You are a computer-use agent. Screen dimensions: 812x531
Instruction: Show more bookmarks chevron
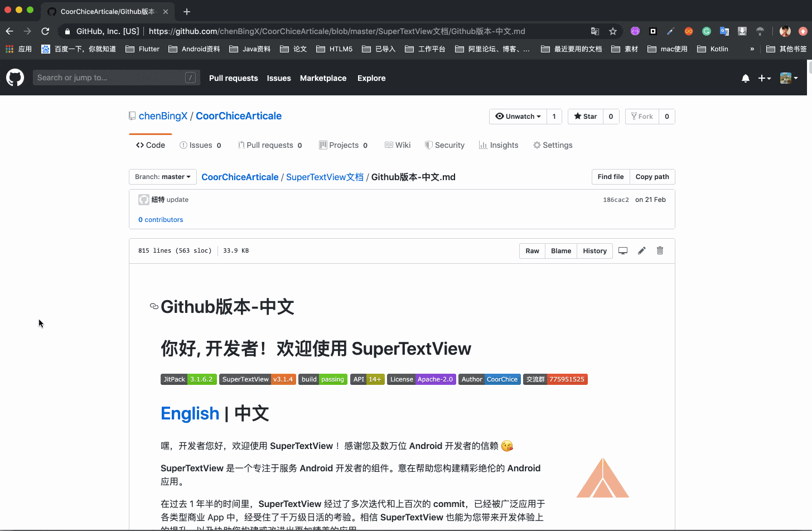click(752, 49)
